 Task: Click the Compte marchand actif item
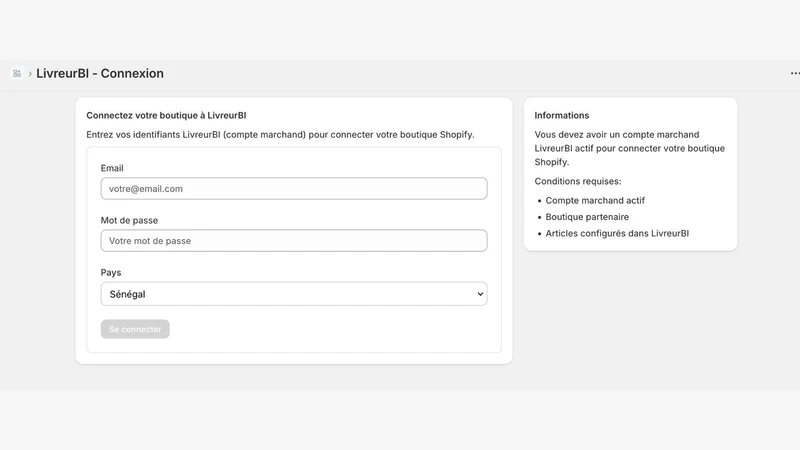[595, 201]
